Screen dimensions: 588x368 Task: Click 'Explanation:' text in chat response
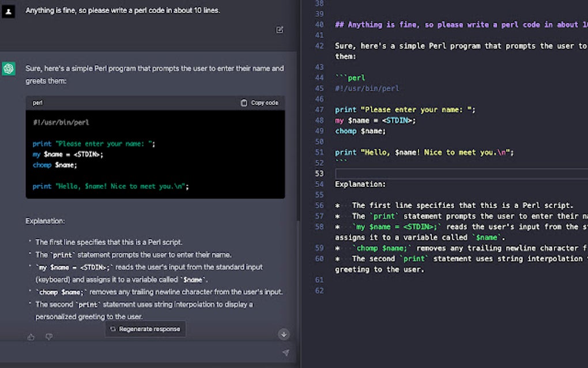45,221
